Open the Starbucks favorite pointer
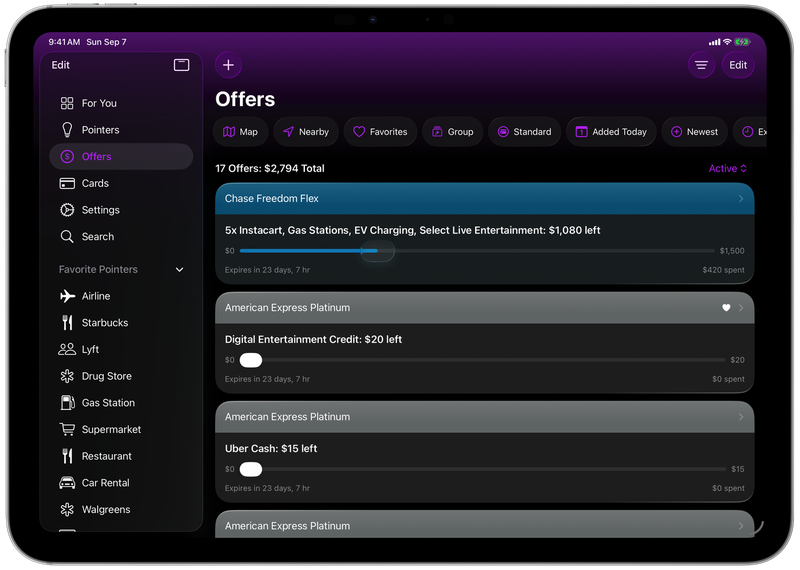The width and height of the screenshot is (800, 570). click(121, 323)
